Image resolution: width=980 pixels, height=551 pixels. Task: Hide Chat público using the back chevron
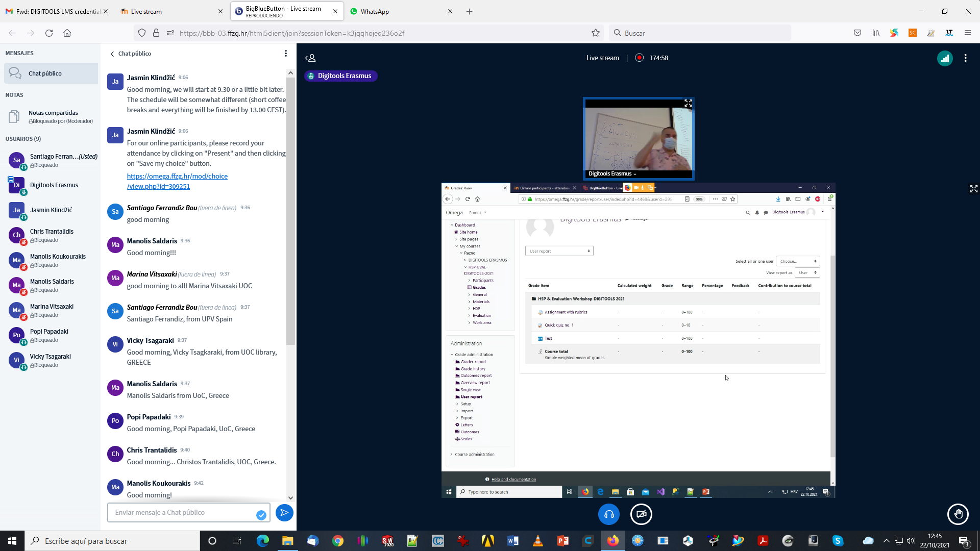(112, 54)
